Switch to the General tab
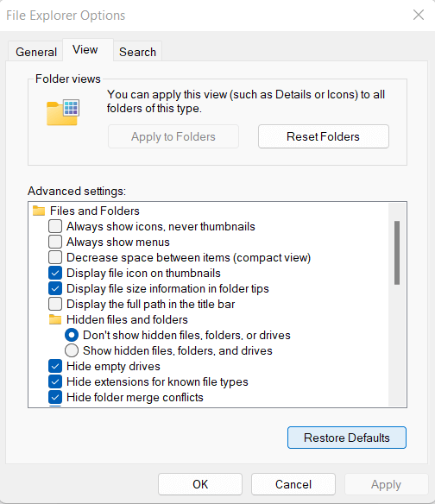 pyautogui.click(x=36, y=52)
